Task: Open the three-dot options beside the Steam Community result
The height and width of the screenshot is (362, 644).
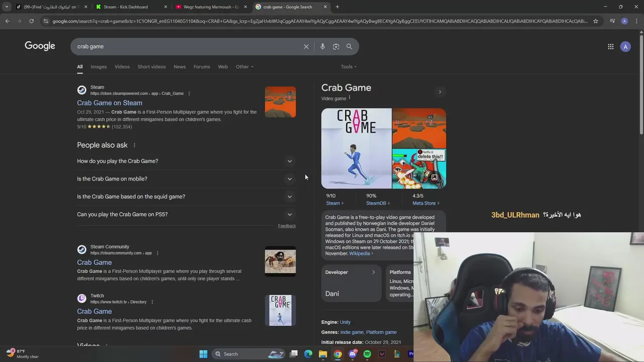Action: 157,253
